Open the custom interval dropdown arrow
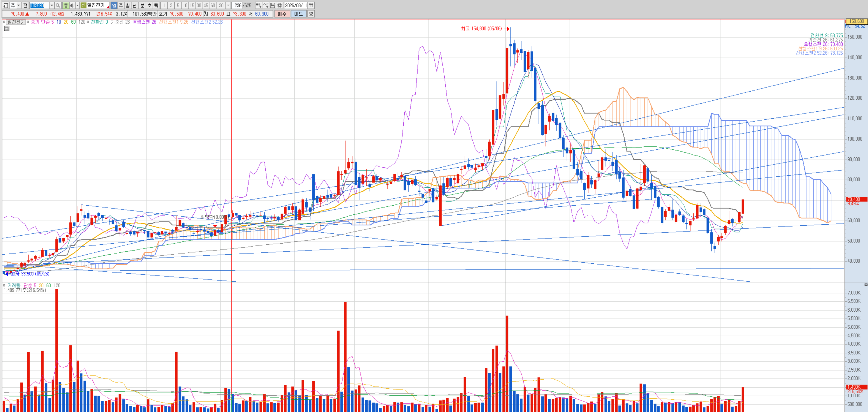868x412 pixels. 228,5
